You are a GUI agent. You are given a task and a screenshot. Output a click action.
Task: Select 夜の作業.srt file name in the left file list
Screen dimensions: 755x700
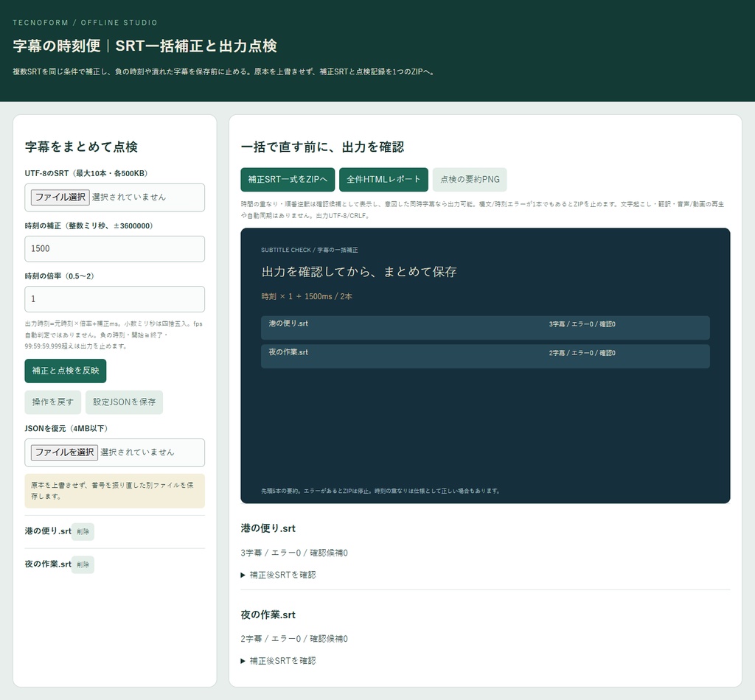pyautogui.click(x=48, y=564)
